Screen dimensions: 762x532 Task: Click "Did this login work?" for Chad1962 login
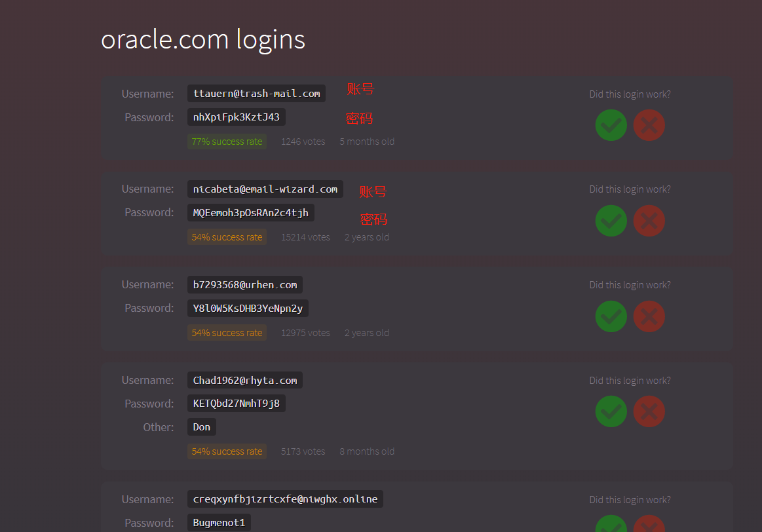(x=630, y=381)
